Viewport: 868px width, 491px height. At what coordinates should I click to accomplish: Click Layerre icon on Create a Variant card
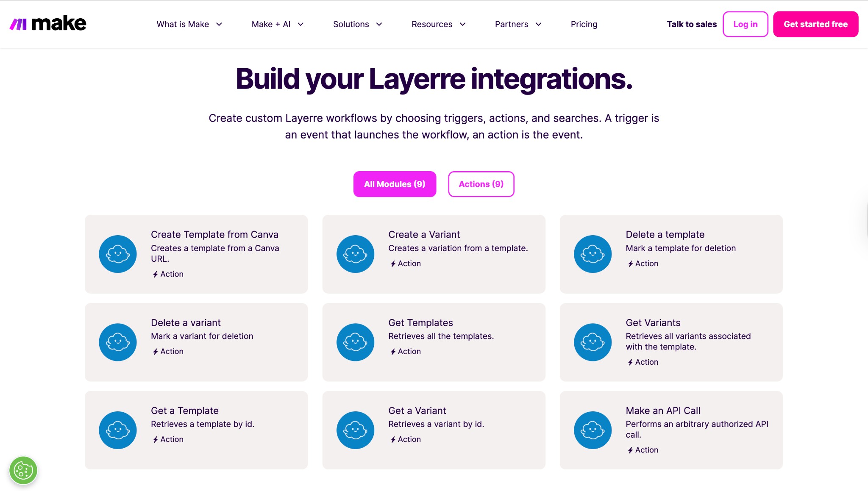tap(355, 254)
